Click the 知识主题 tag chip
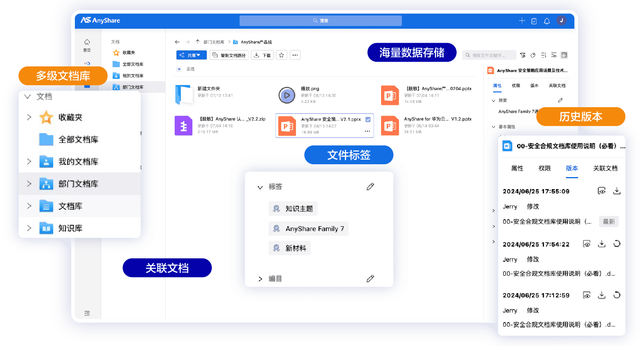Screen dimensions: 644x346 (x=293, y=209)
